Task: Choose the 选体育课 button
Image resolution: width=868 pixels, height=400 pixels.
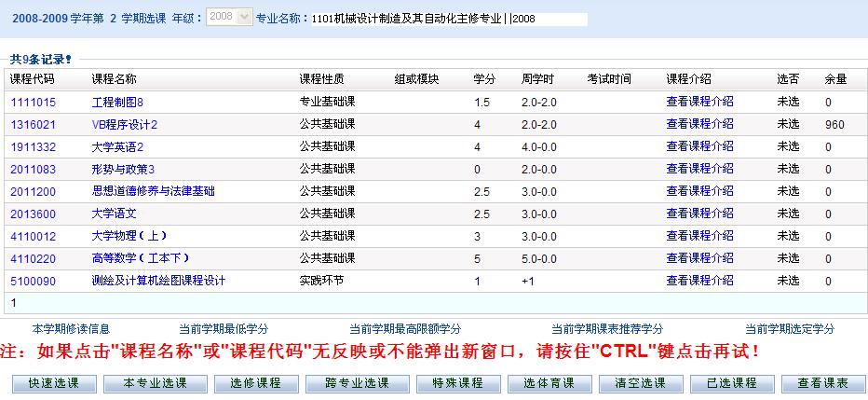Action: point(549,383)
